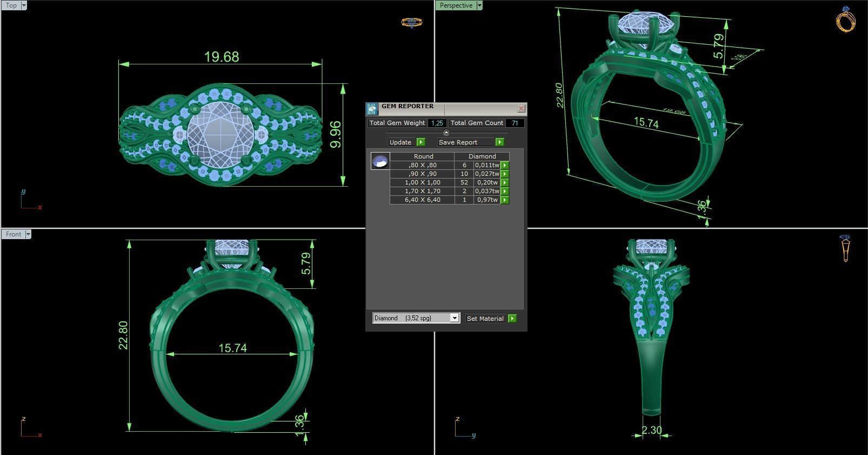Screen dimensions: 868x455
Task: Click the round diamond gem thumbnail
Action: pyautogui.click(x=380, y=161)
